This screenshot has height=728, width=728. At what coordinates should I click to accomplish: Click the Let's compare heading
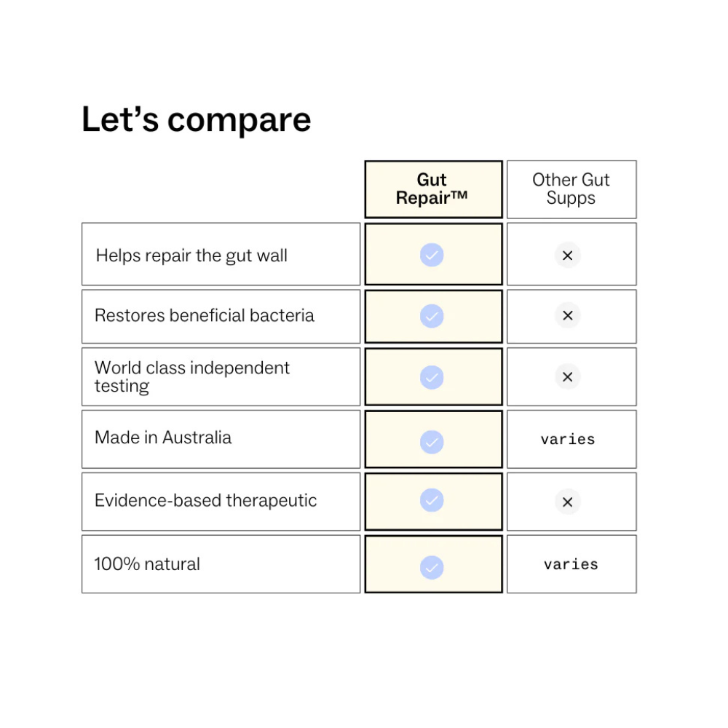pyautogui.click(x=196, y=119)
